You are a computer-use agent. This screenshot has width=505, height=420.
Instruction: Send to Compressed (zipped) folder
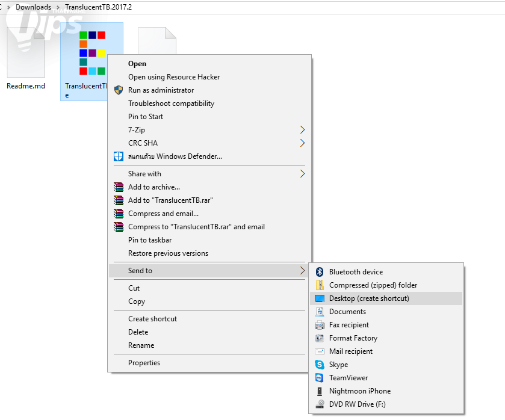point(386,285)
